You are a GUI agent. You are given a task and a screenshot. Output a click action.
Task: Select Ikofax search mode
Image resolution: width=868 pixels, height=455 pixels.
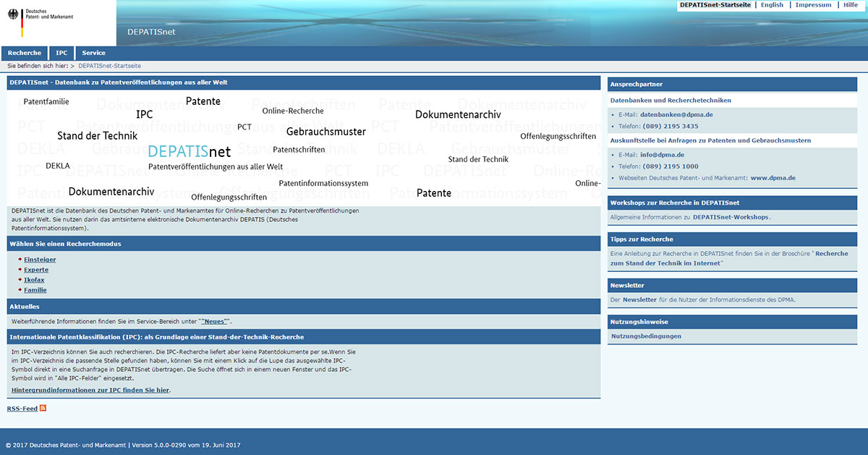[34, 280]
